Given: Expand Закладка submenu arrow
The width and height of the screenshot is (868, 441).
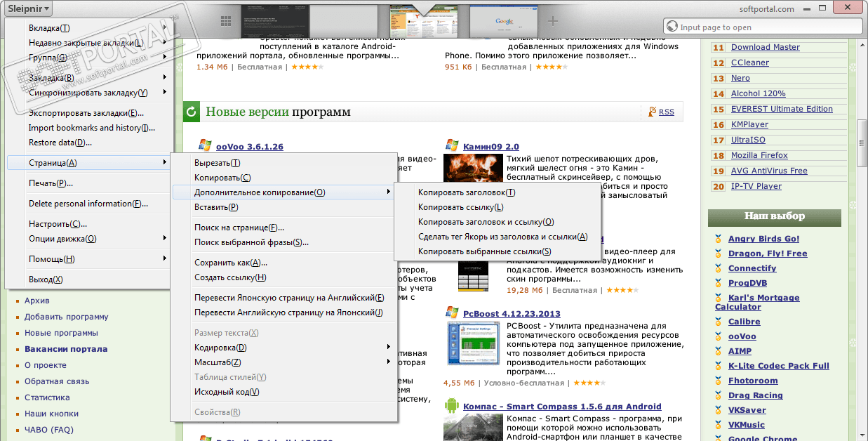Looking at the screenshot, I should point(164,77).
